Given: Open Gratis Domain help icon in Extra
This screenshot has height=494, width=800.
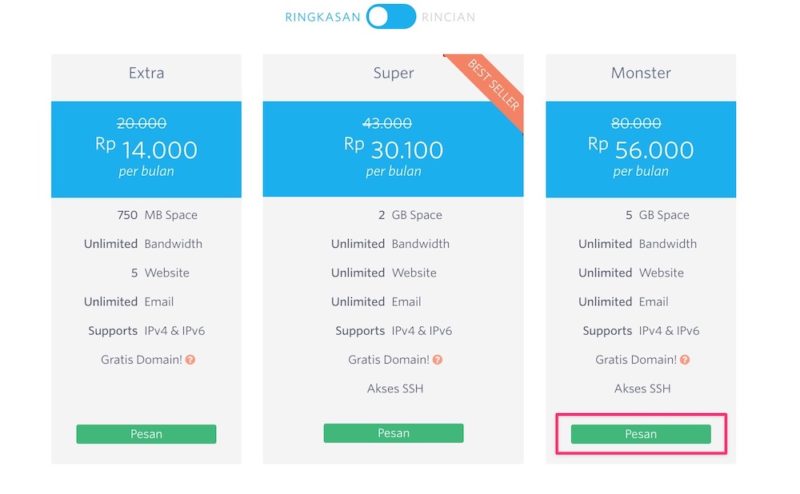Looking at the screenshot, I should [190, 360].
